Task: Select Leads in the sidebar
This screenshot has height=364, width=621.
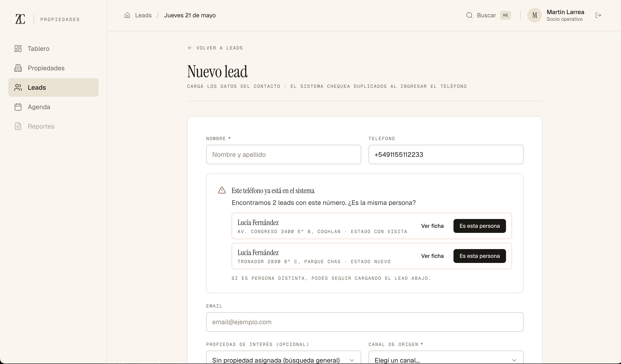Action: tap(53, 87)
